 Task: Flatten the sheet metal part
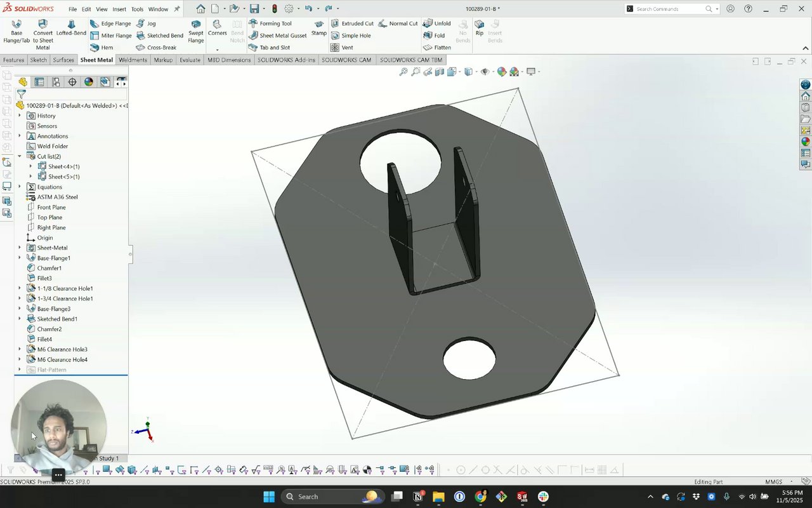[437, 48]
